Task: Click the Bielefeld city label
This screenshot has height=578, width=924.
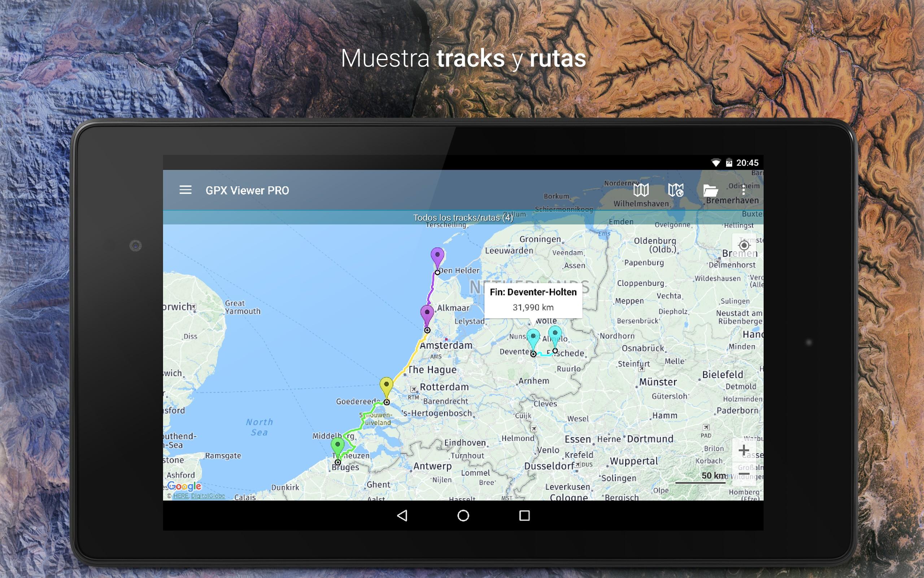Action: [x=722, y=375]
